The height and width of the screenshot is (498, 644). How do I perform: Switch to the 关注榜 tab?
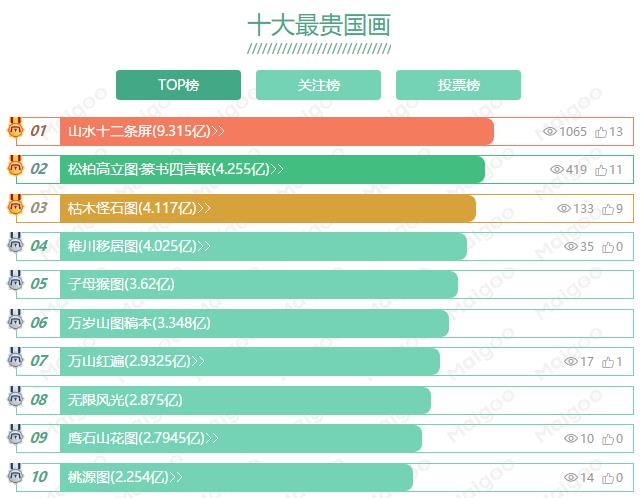(x=318, y=85)
